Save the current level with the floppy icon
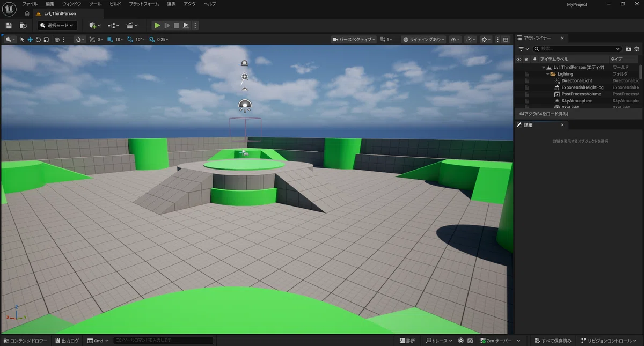 click(9, 25)
